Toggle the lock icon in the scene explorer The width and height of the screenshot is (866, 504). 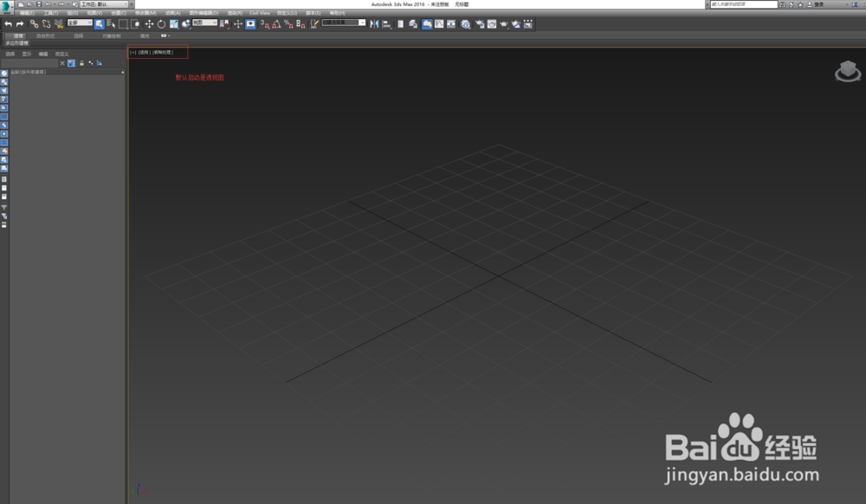(x=81, y=62)
